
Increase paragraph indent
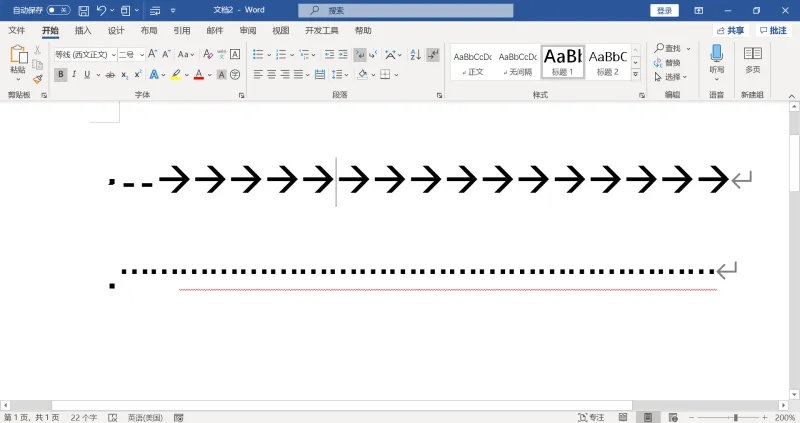343,54
